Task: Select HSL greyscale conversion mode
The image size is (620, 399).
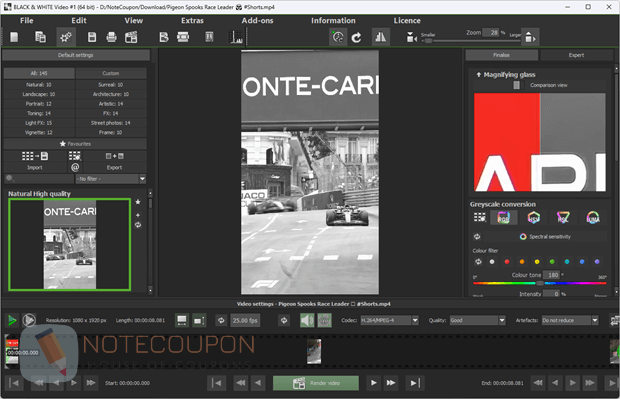Action: [563, 217]
